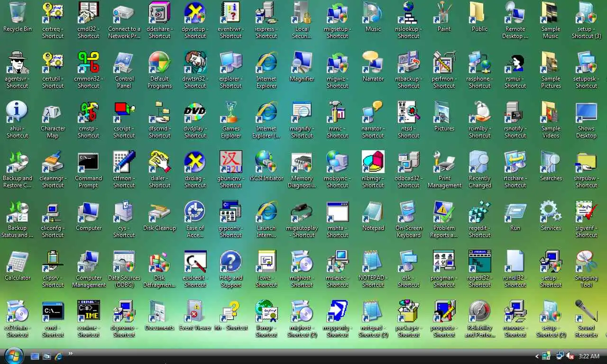Select the Shows Desktop icon
The width and height of the screenshot is (607, 364).
(x=587, y=112)
